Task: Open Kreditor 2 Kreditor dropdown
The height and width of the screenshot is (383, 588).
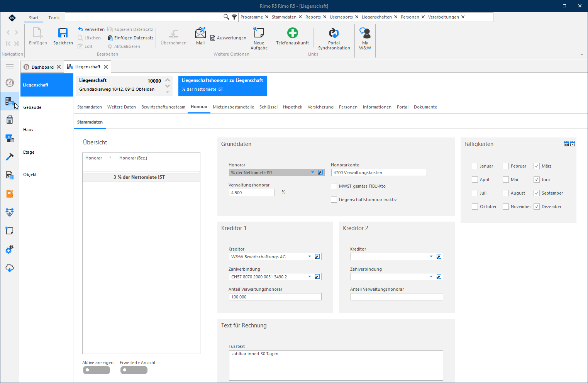Action: coord(431,257)
